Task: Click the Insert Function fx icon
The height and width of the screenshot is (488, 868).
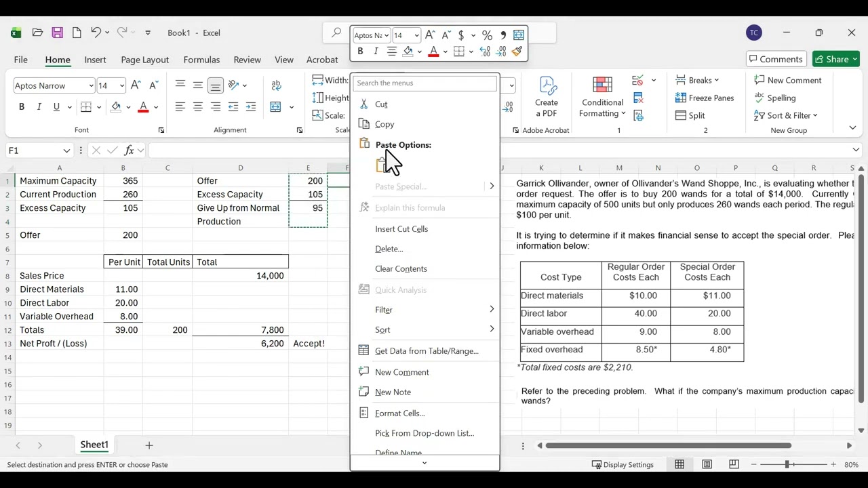Action: tap(130, 150)
